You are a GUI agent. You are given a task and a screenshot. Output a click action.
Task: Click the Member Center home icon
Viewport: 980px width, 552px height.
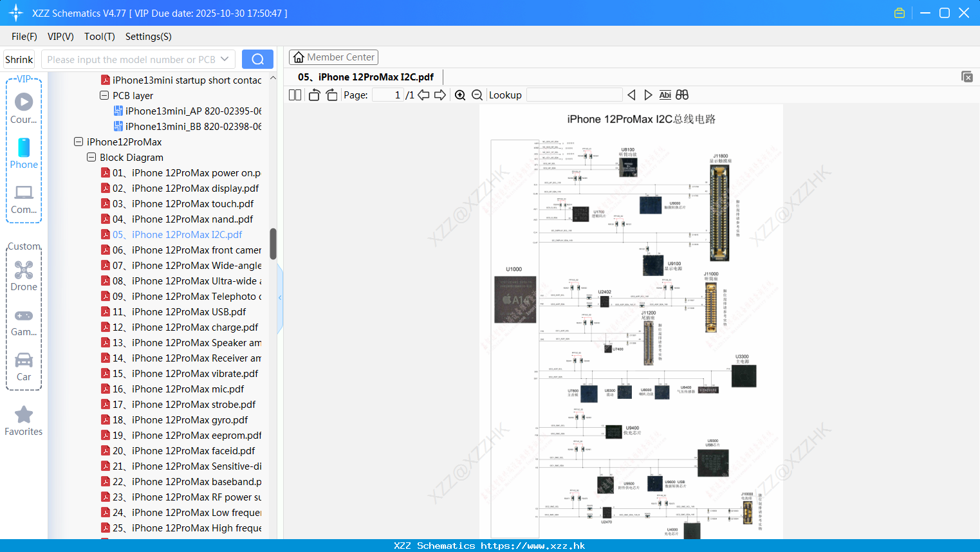pos(299,57)
